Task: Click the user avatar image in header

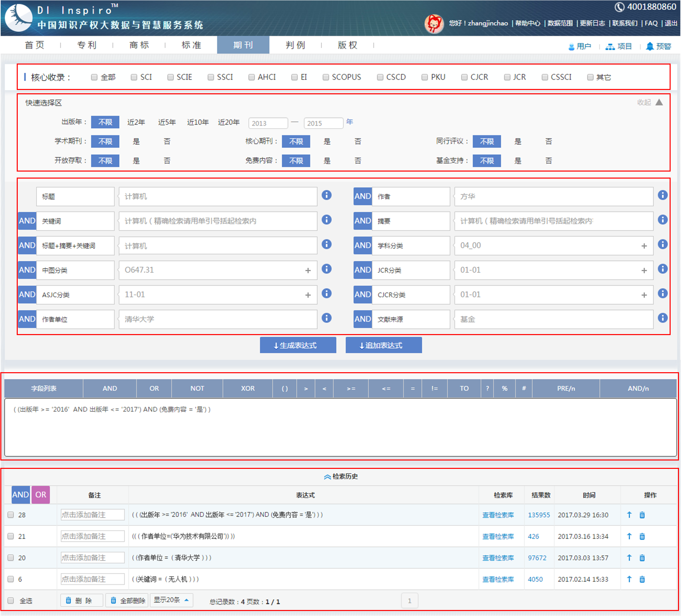Action: [434, 23]
